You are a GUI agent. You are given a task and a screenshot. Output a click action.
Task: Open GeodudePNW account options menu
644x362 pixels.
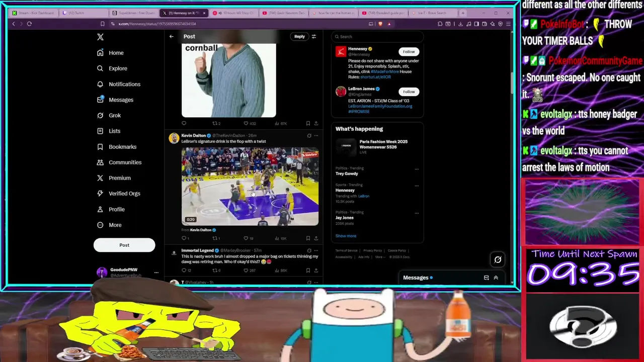[156, 273]
